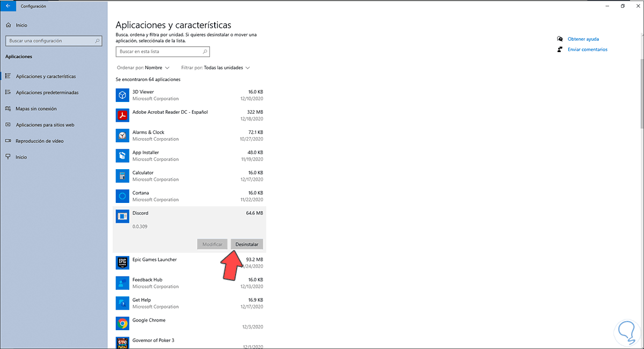Image resolution: width=644 pixels, height=349 pixels.
Task: Click the Buscar en esta lista field
Action: [x=163, y=52]
